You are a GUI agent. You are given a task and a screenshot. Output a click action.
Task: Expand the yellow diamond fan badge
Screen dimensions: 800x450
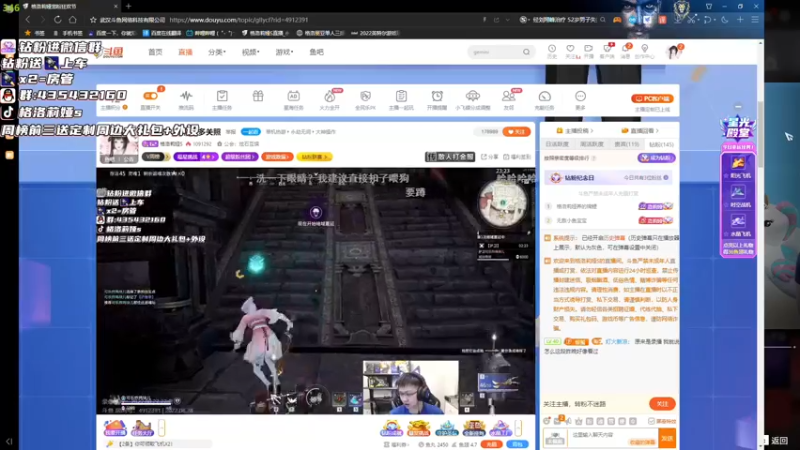pos(314,157)
